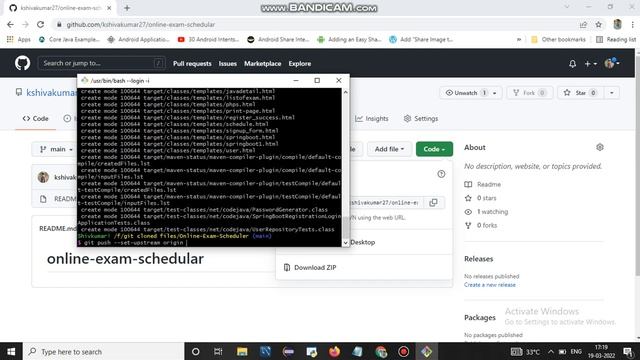Open the notifications bell icon

572,64
